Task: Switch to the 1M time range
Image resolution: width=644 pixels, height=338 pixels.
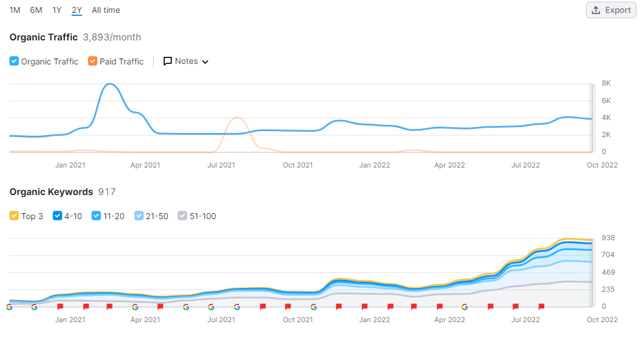Action: [15, 11]
